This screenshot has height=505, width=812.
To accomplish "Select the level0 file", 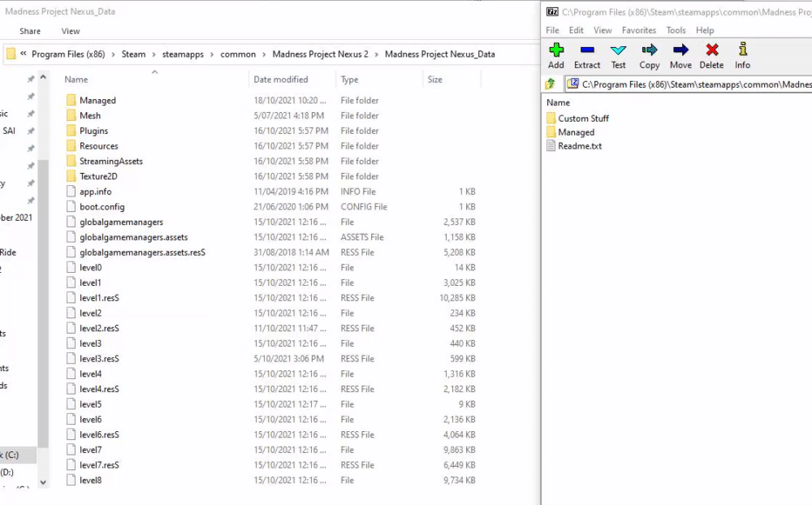I will pos(84,267).
